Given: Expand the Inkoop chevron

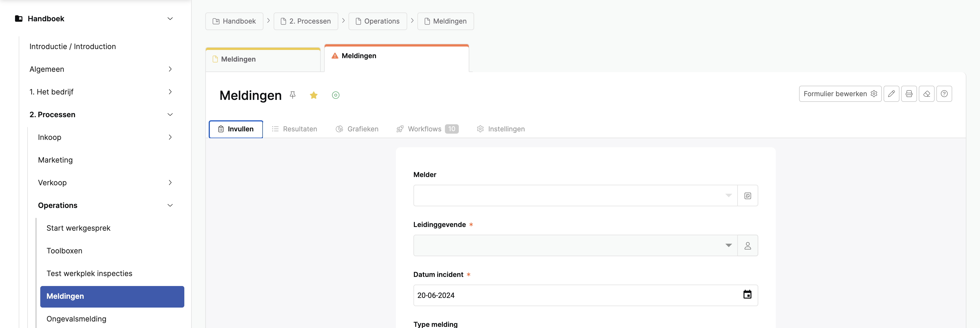Looking at the screenshot, I should click(x=170, y=137).
